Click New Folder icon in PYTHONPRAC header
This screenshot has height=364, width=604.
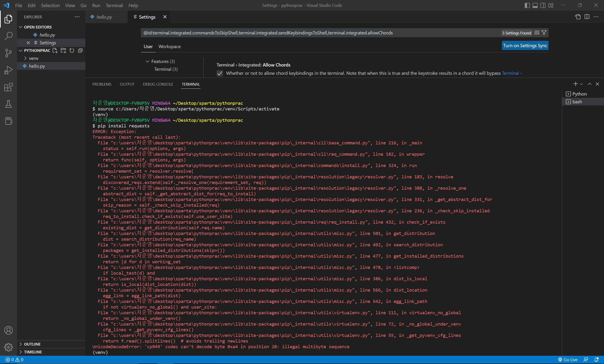click(63, 50)
